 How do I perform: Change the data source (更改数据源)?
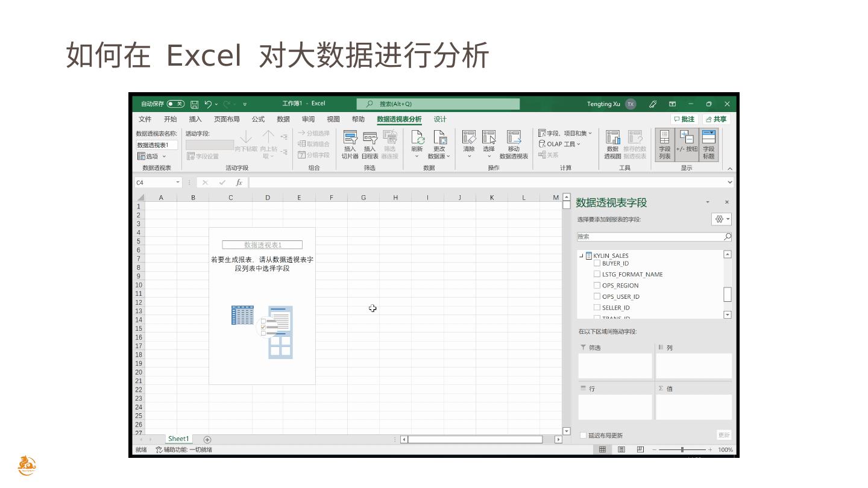[439, 145]
